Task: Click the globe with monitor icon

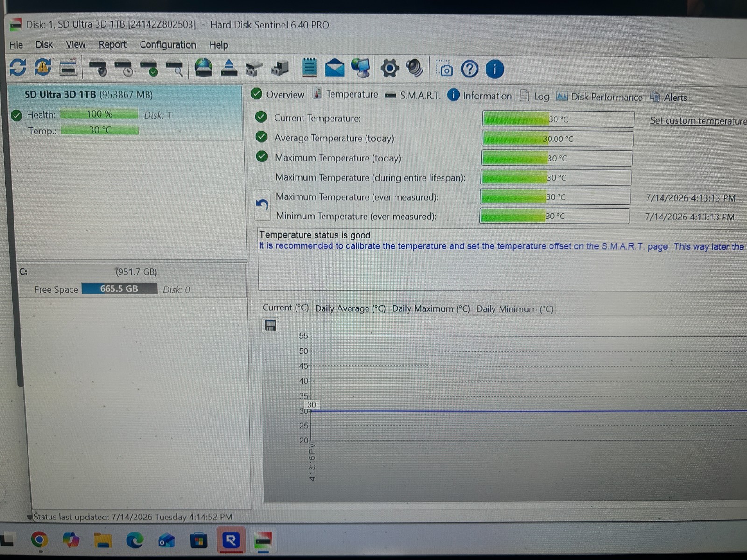Action: pos(360,68)
